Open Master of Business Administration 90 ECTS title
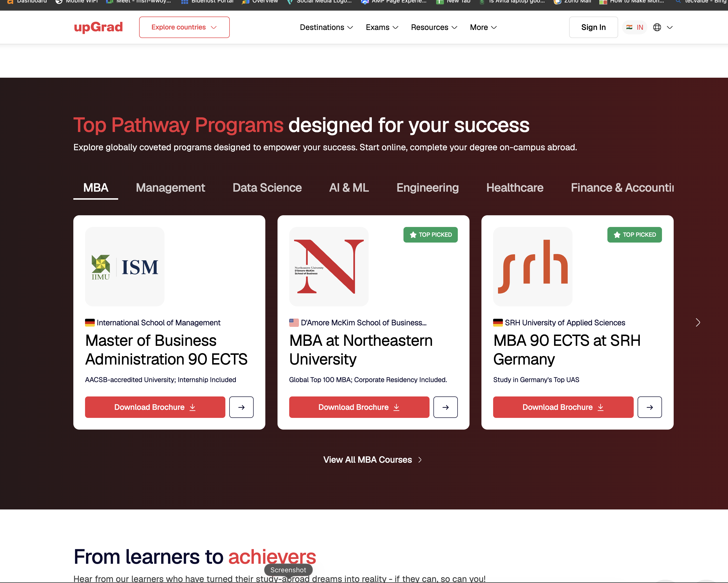This screenshot has width=728, height=583. coord(166,350)
